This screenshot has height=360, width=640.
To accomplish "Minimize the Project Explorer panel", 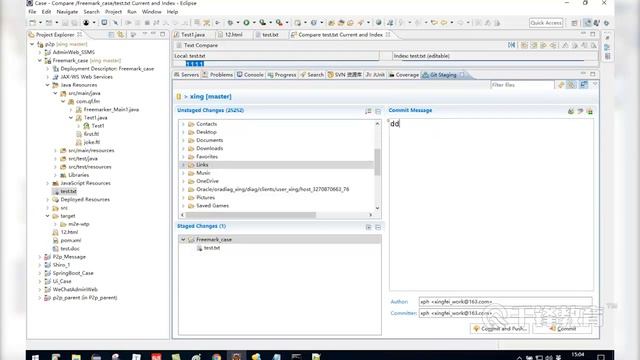I will tap(153, 34).
